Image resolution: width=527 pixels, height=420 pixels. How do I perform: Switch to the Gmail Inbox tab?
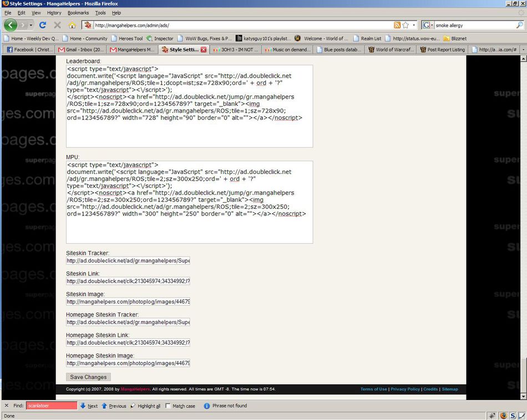[x=81, y=50]
